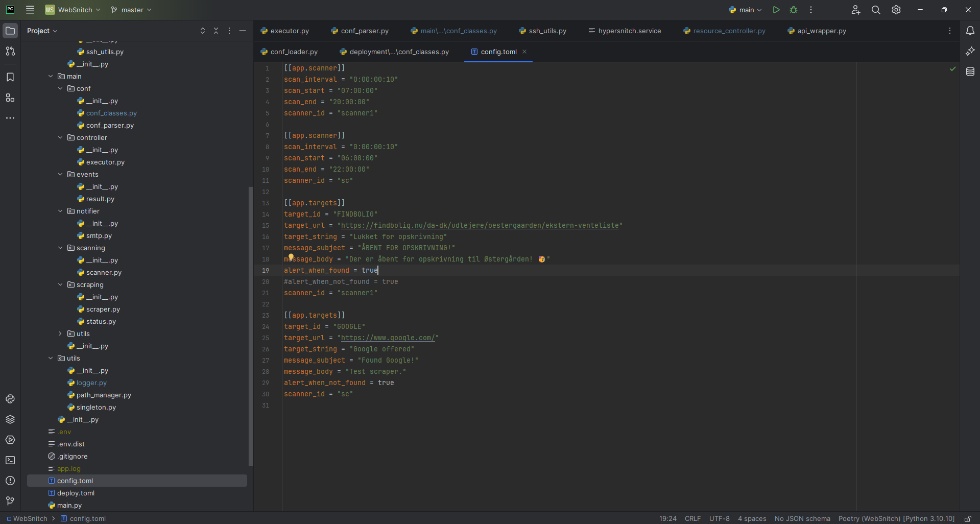Viewport: 980px width, 524px height.
Task: Toggle read-only lock in status bar
Action: point(968,518)
